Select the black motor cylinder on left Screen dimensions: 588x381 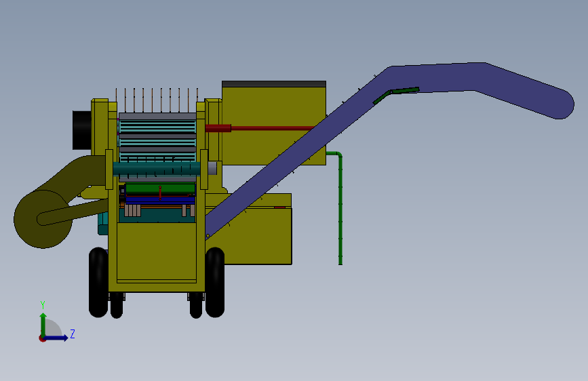(x=82, y=130)
